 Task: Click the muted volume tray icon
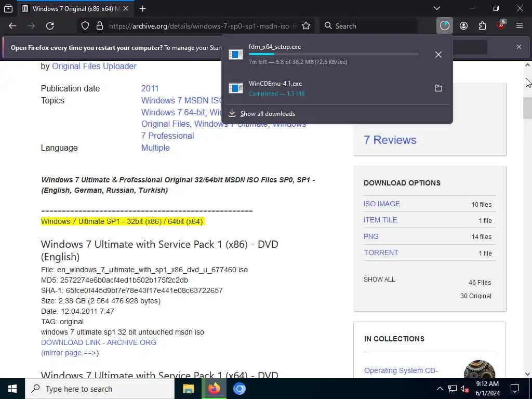pyautogui.click(x=465, y=389)
